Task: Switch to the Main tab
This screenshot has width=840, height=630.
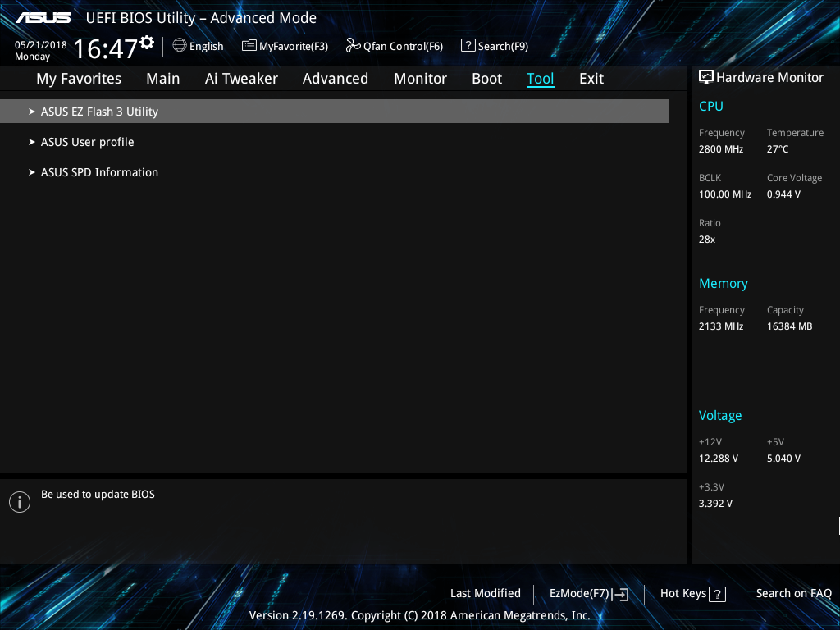Action: [x=163, y=79]
